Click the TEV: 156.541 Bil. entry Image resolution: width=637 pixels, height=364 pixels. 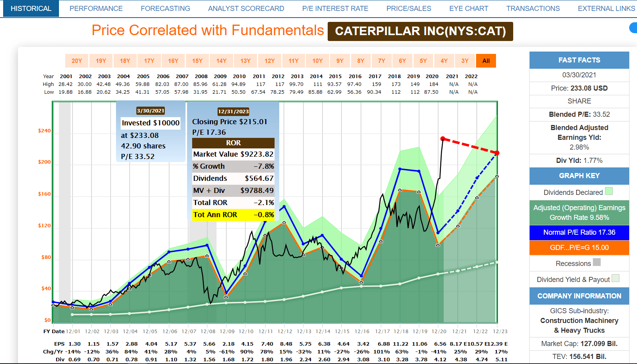[579, 357]
